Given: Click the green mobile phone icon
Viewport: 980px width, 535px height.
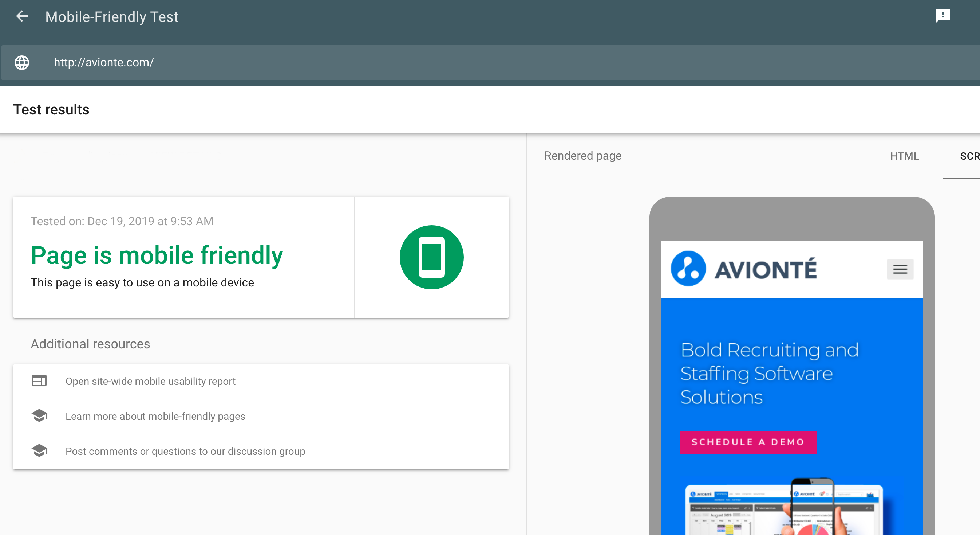Looking at the screenshot, I should click(x=431, y=257).
